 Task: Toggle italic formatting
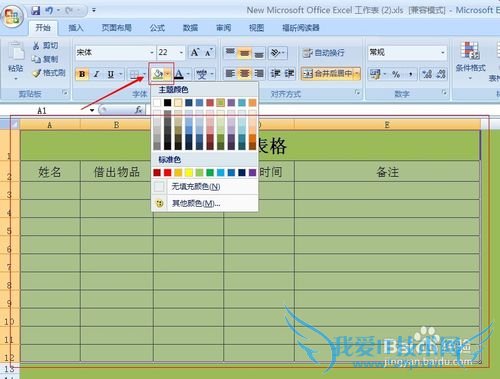[96, 74]
